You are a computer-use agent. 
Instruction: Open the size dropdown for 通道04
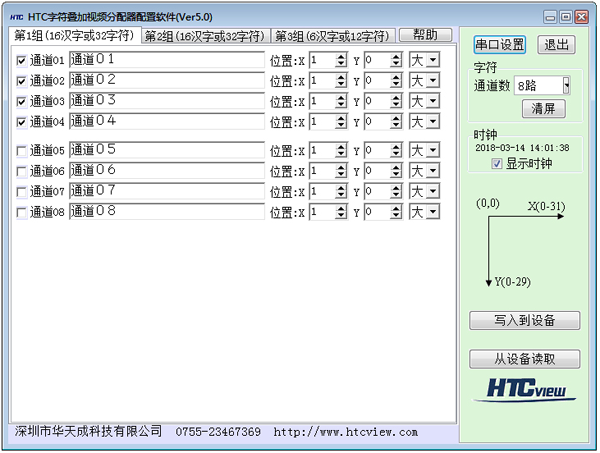pyautogui.click(x=433, y=122)
